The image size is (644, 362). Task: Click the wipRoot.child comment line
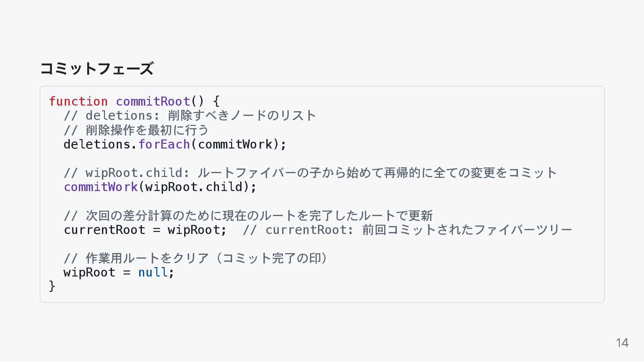[x=310, y=173]
